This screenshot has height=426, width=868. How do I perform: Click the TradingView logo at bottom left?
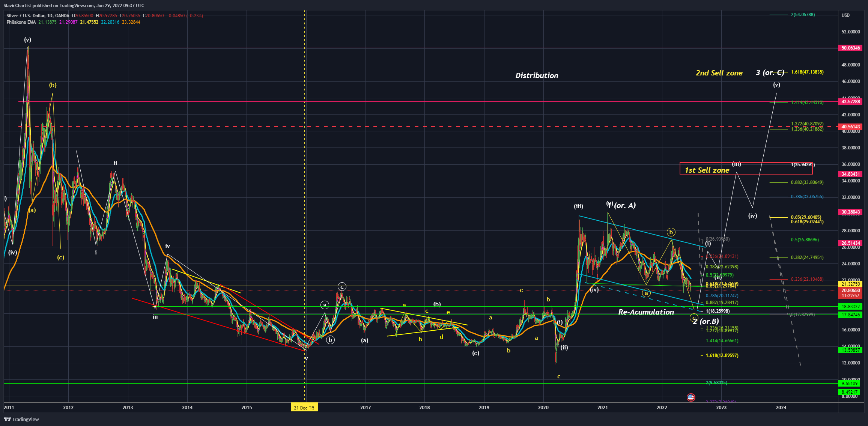21,419
